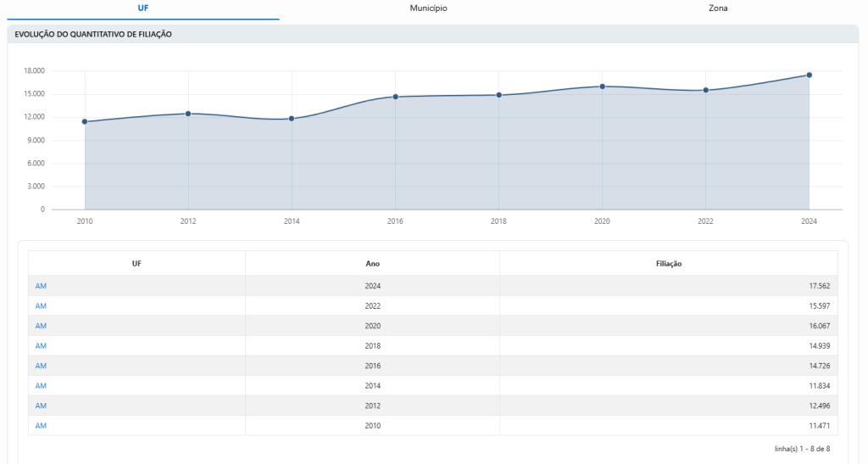Follow the AM link for year 2018
Image resolution: width=868 pixels, height=464 pixels.
[41, 346]
